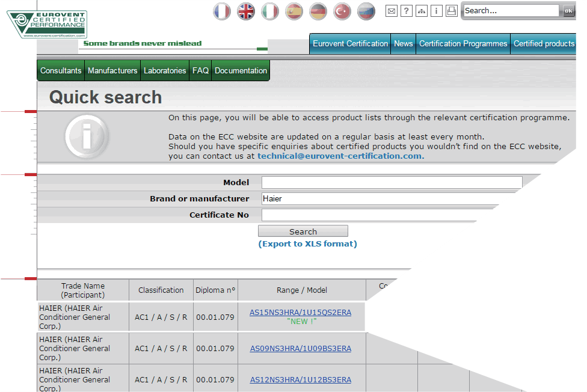Choose the Turkish flag language icon
Screen dimensions: 587x392
(x=342, y=11)
